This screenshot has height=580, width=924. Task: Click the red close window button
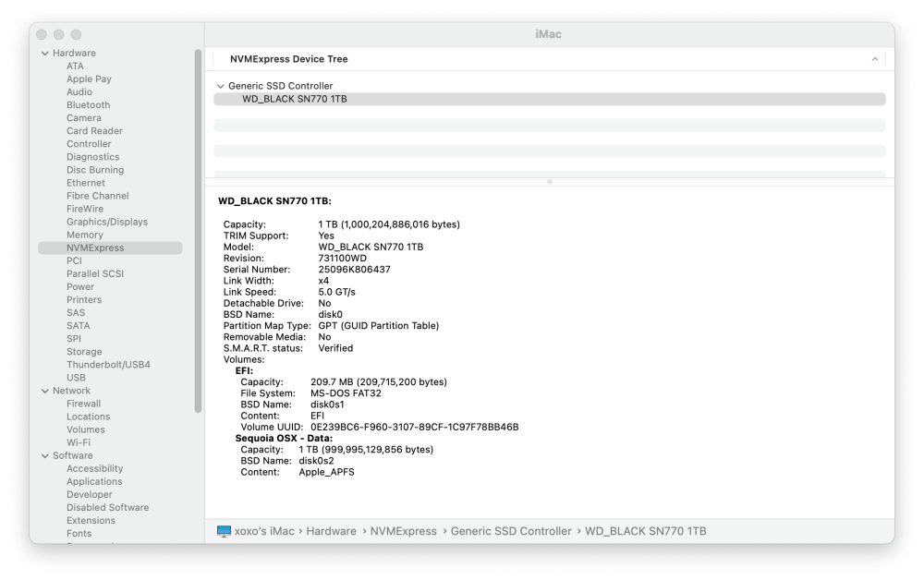[42, 35]
